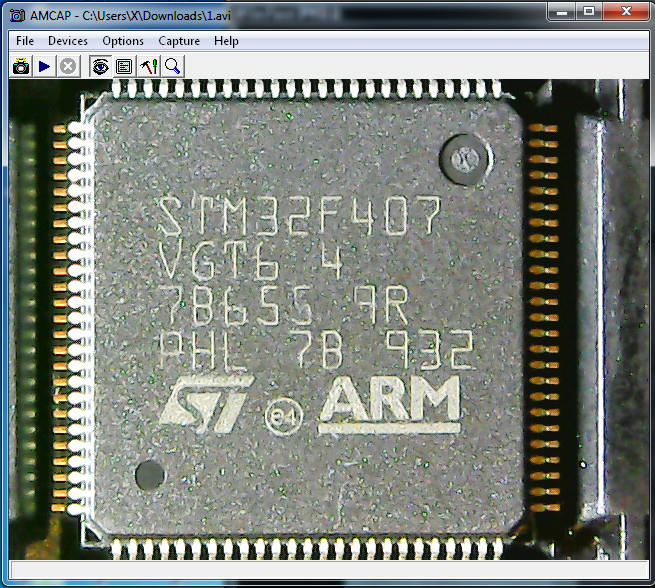Screen dimensions: 655x588
Task: Click the AMCAP title bar app icon
Action: point(17,16)
